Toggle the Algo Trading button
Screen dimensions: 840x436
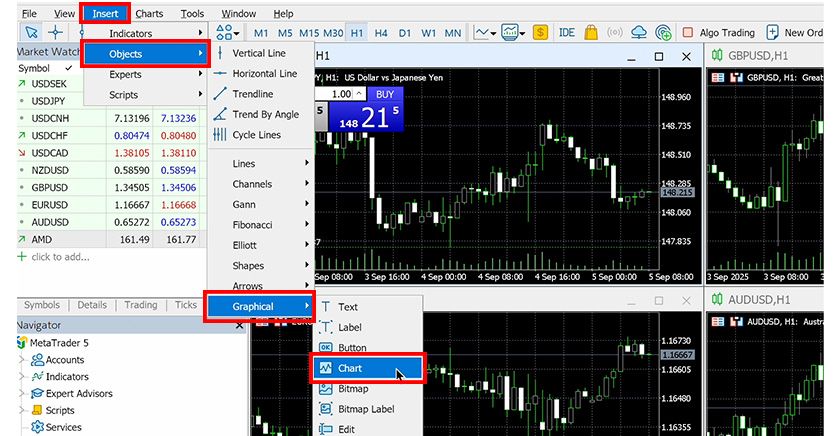[721, 33]
